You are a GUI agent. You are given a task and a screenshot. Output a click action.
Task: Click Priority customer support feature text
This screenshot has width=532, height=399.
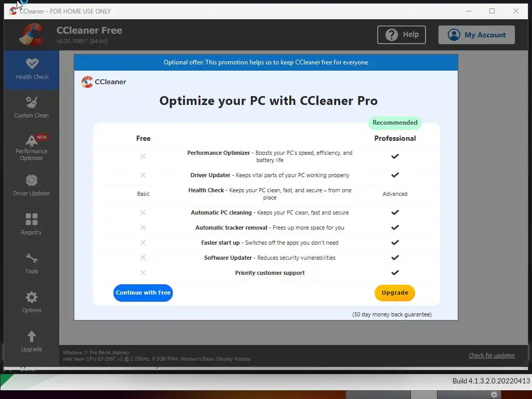(x=270, y=273)
